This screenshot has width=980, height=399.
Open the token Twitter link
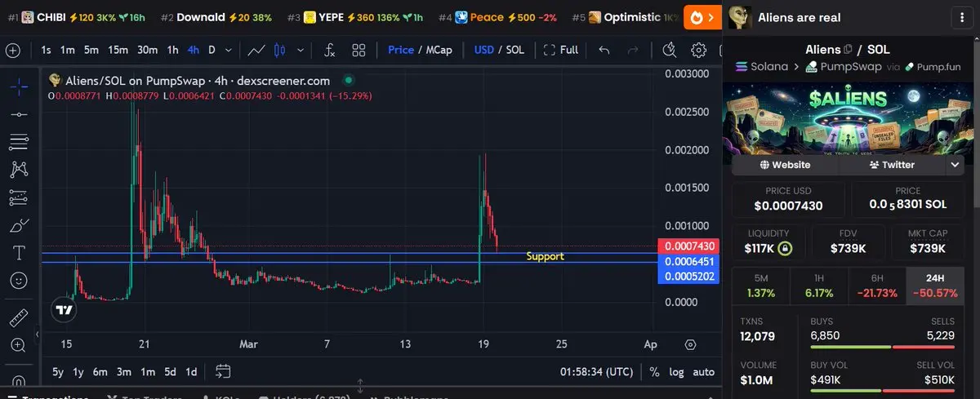892,164
